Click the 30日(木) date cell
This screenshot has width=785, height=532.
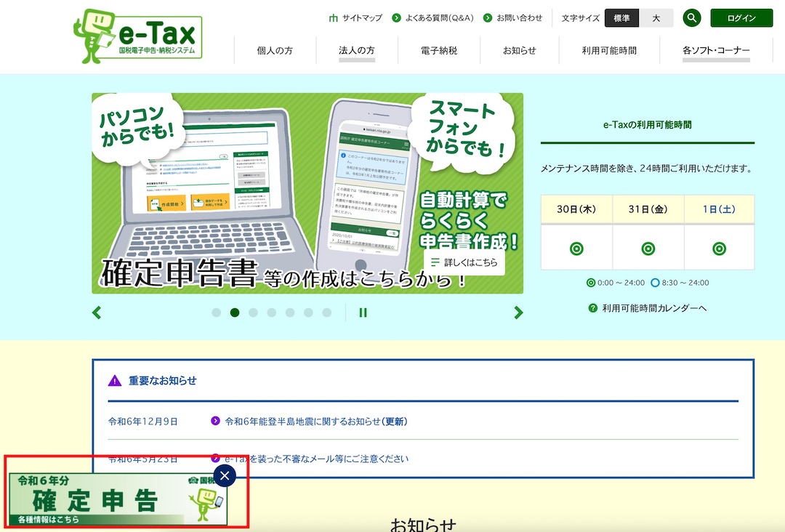coord(576,209)
